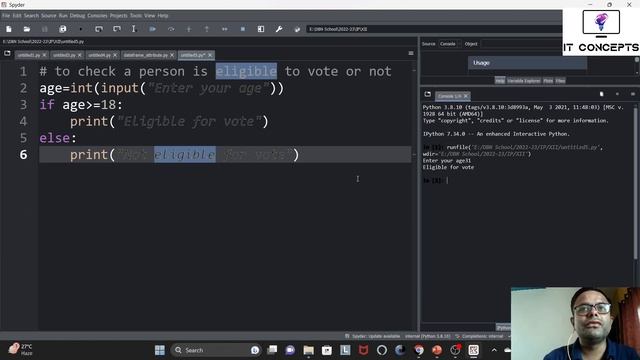
Task: Step into function in debugger
Action: (x=189, y=29)
